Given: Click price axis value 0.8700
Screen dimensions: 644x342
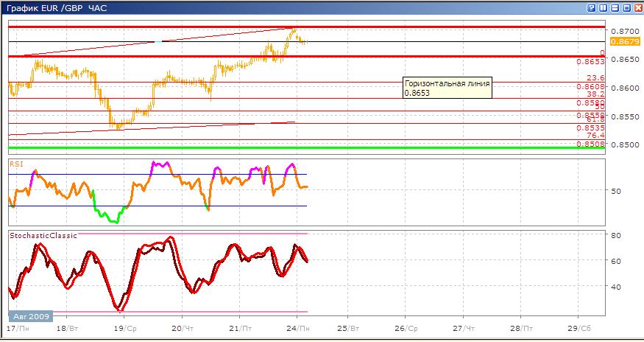Looking at the screenshot, I should [x=625, y=31].
